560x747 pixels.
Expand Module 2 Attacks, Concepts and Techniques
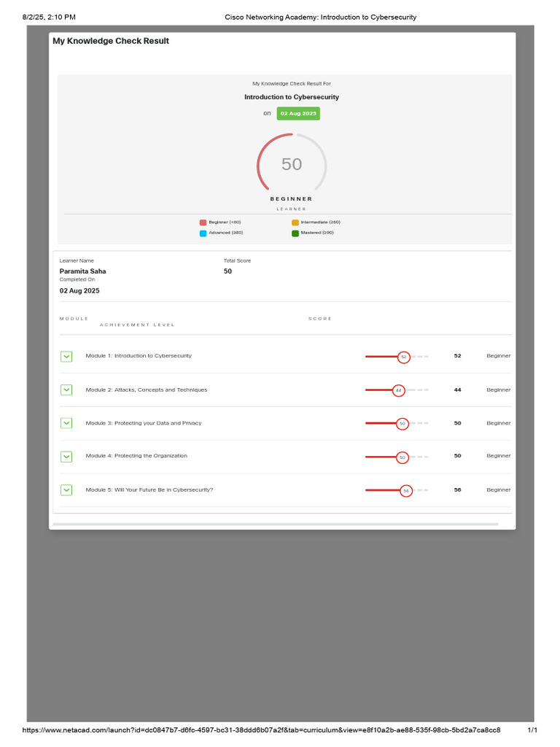click(x=66, y=390)
